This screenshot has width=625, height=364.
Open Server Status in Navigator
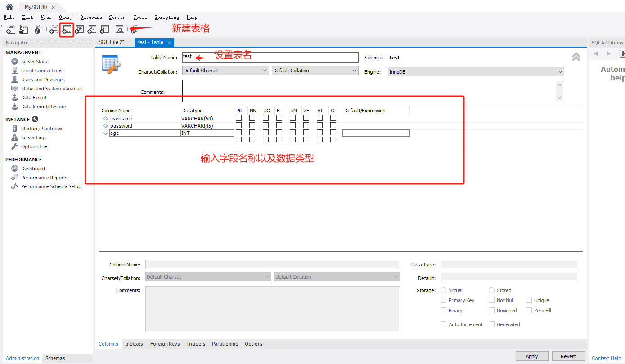click(35, 62)
